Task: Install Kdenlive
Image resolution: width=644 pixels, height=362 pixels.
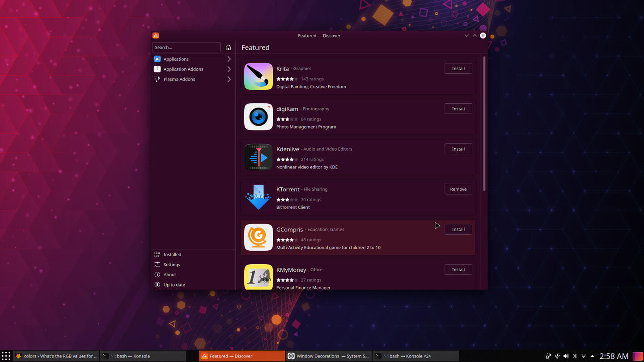Action: point(458,149)
